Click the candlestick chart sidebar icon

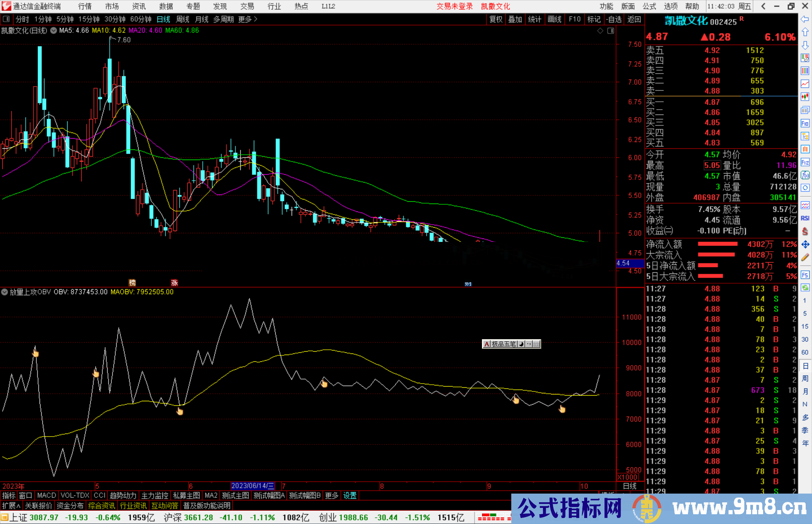tap(805, 97)
